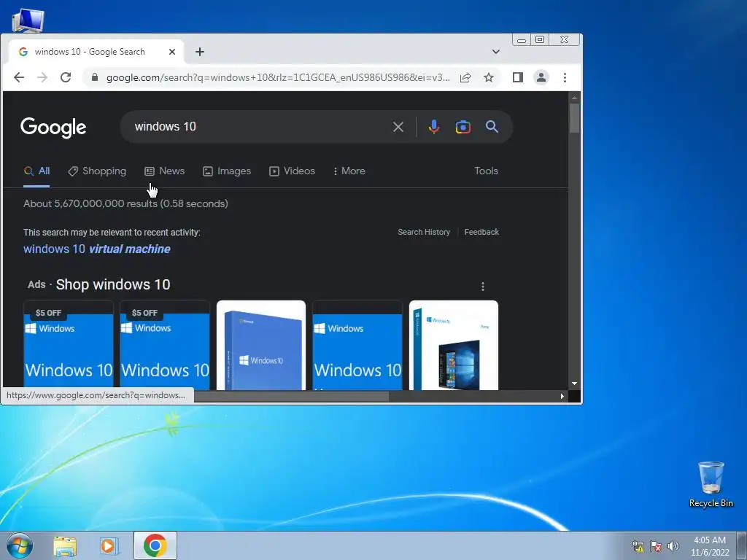Restore down the Chrome window
This screenshot has height=560, width=747.
[x=540, y=40]
